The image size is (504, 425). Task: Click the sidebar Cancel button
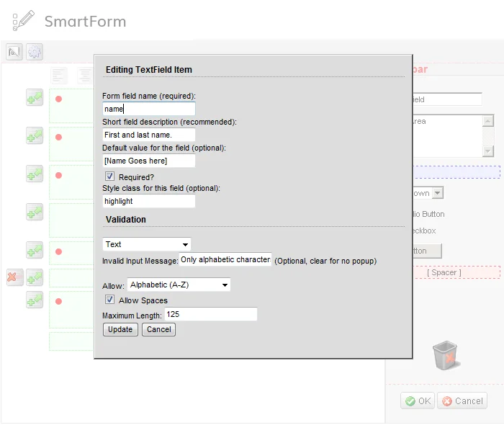(x=462, y=401)
